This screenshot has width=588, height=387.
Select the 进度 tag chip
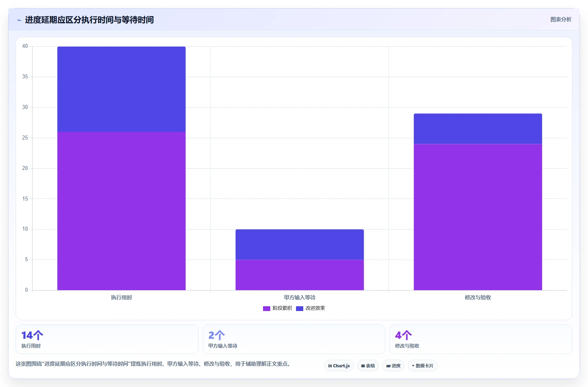tap(393, 366)
